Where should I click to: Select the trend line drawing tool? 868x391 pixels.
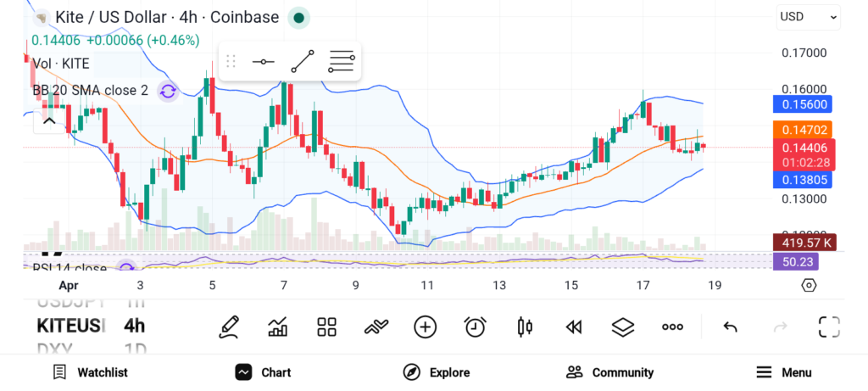click(x=302, y=62)
